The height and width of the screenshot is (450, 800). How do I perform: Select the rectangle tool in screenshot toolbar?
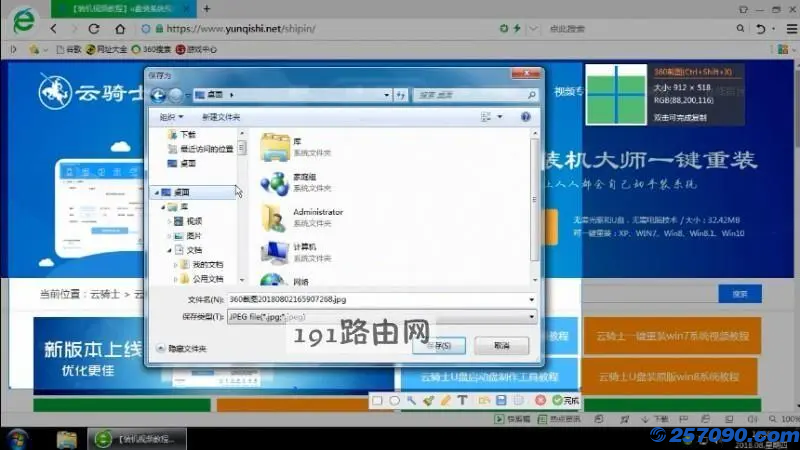click(378, 400)
